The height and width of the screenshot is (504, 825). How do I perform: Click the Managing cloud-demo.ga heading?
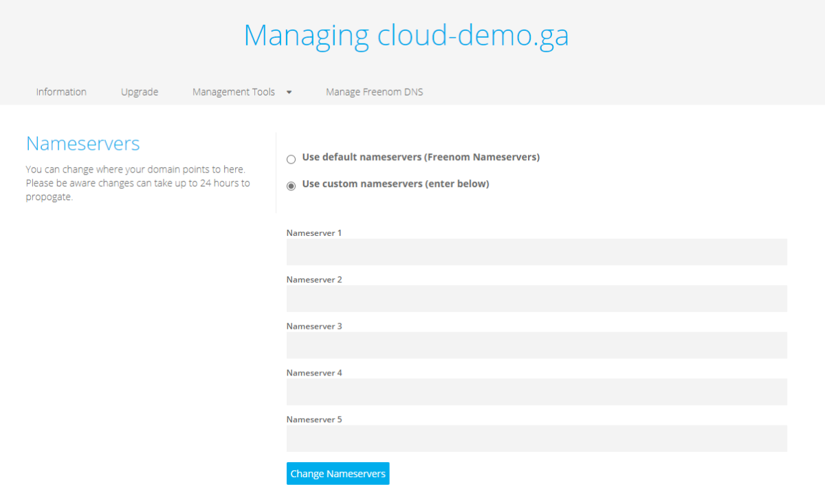[406, 35]
